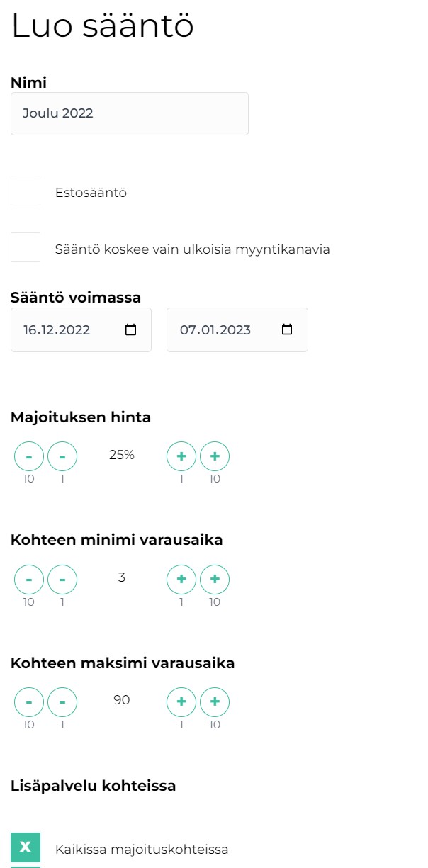Viewport: 428px width, 868px height.
Task: Uncheck Kaikissa majoituskohteissa checkbox
Action: pyautogui.click(x=26, y=848)
